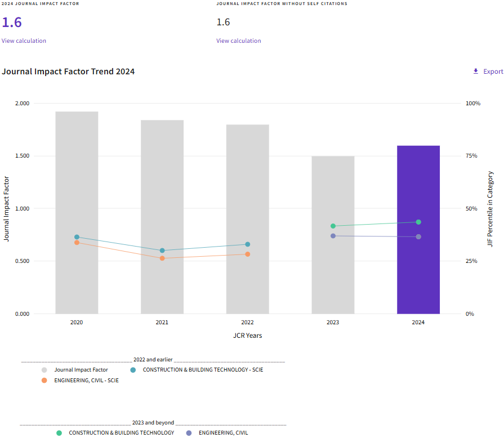This screenshot has height=438, width=504.
Task: Select the purple data point for 2023
Action: tap(333, 236)
